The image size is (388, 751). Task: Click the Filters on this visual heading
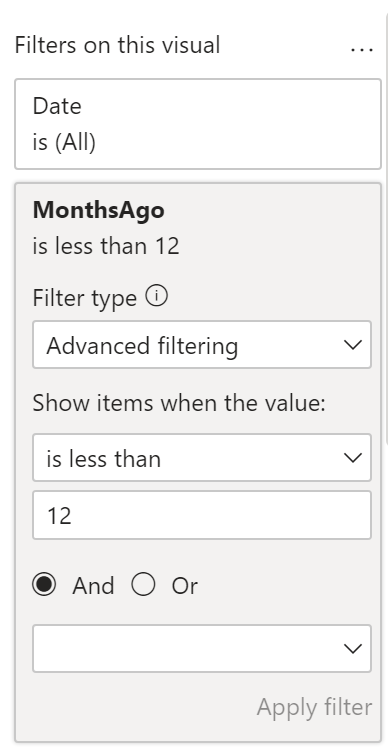tap(117, 46)
